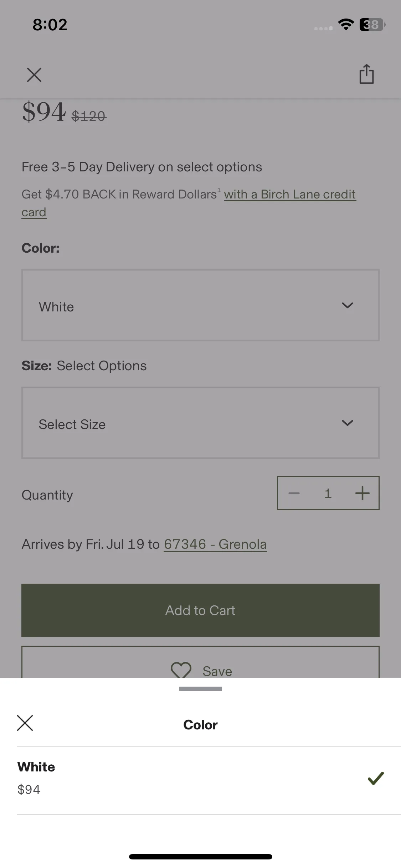Save the item to favorites
This screenshot has height=868, width=401.
[200, 662]
